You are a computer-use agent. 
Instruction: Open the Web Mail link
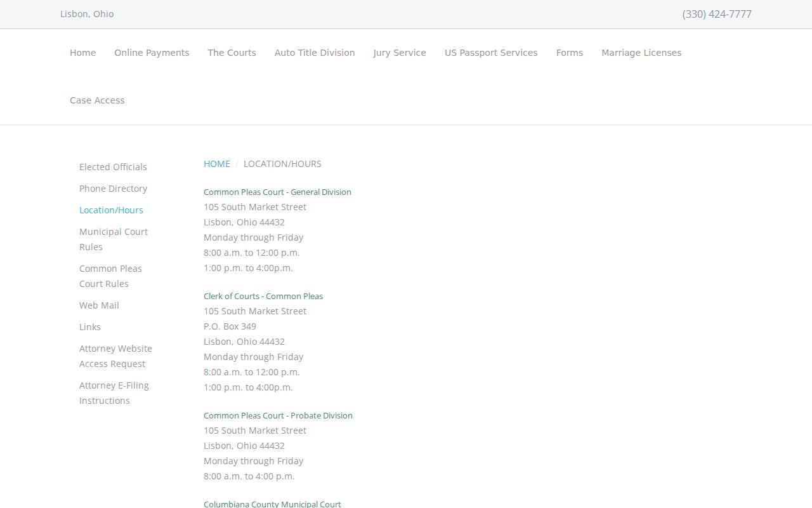tap(99, 305)
